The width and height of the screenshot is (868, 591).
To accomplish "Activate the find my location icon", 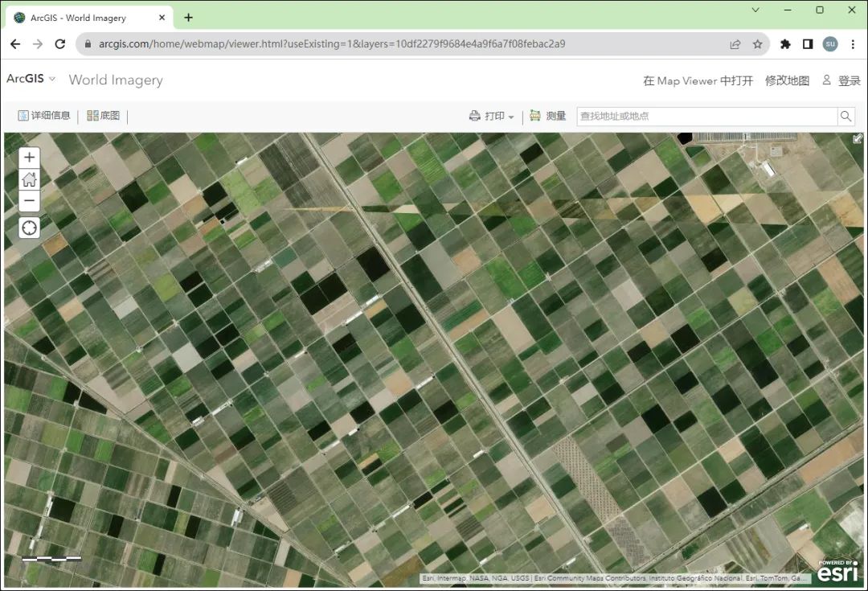I will [29, 228].
